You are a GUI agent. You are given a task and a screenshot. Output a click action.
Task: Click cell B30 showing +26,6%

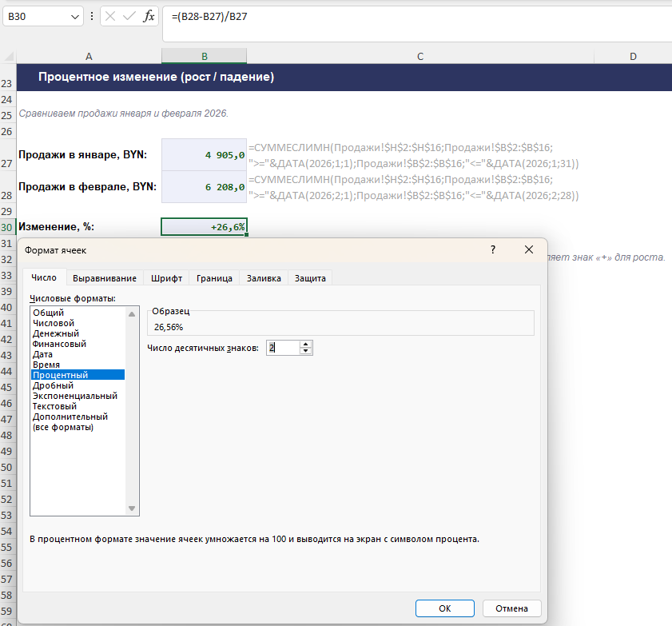204,227
